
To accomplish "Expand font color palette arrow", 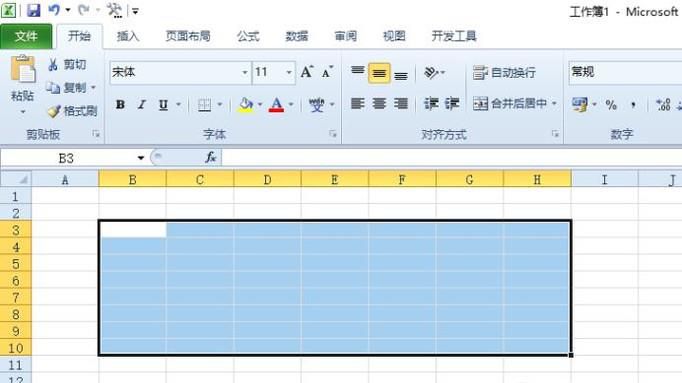I will [291, 105].
